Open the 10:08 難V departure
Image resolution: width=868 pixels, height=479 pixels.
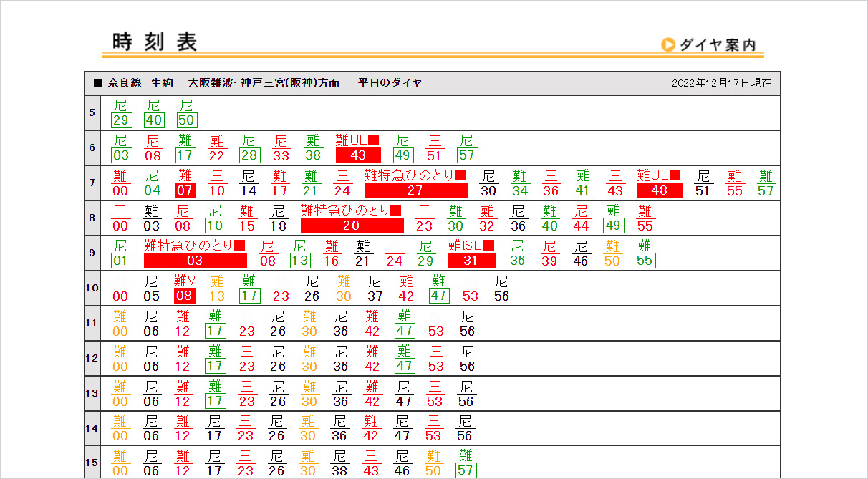[x=185, y=296]
